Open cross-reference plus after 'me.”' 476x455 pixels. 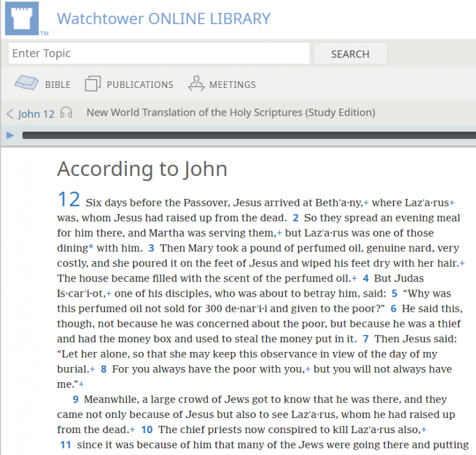(81, 385)
